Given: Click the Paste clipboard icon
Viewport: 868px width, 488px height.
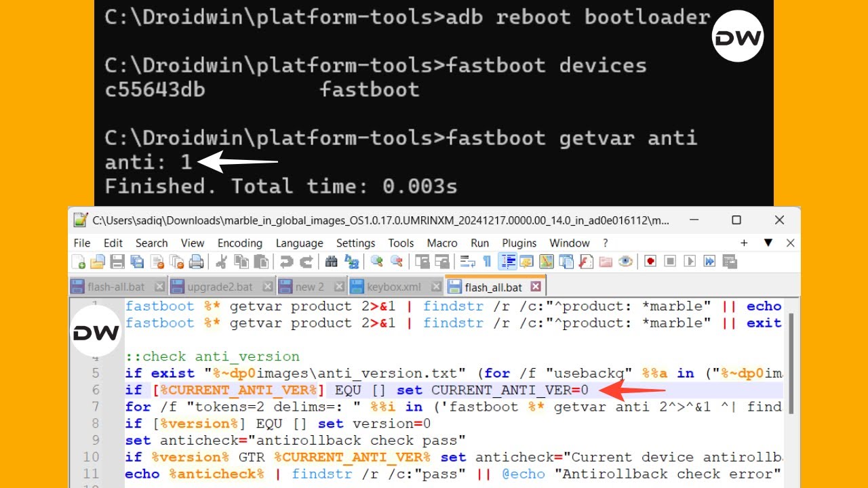Looking at the screenshot, I should [x=261, y=261].
